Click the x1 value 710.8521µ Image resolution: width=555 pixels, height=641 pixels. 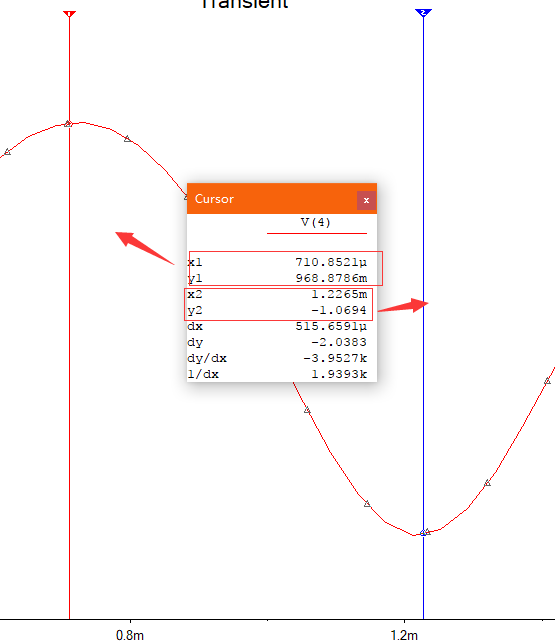coord(331,262)
